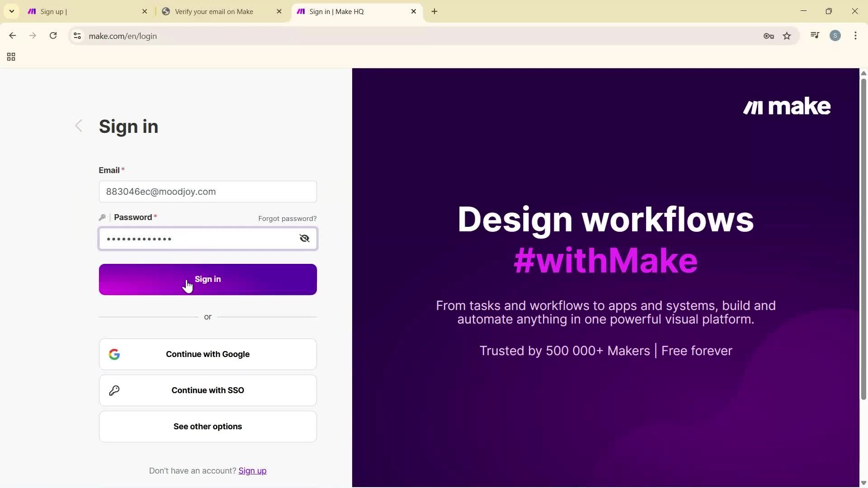Reload the current page
868x488 pixels.
pyautogui.click(x=53, y=35)
